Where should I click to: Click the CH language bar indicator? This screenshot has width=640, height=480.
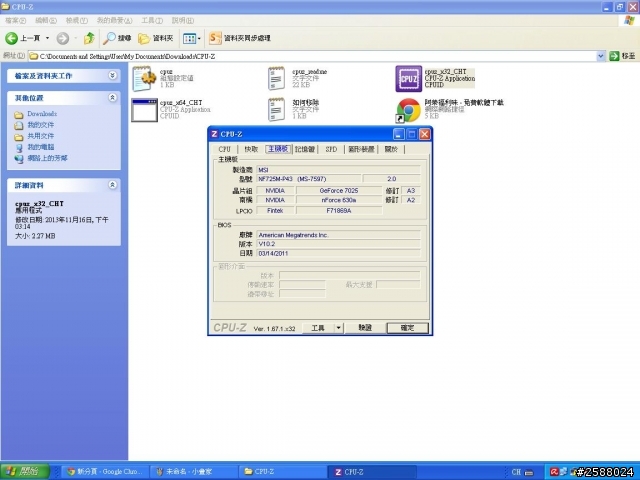[516, 472]
